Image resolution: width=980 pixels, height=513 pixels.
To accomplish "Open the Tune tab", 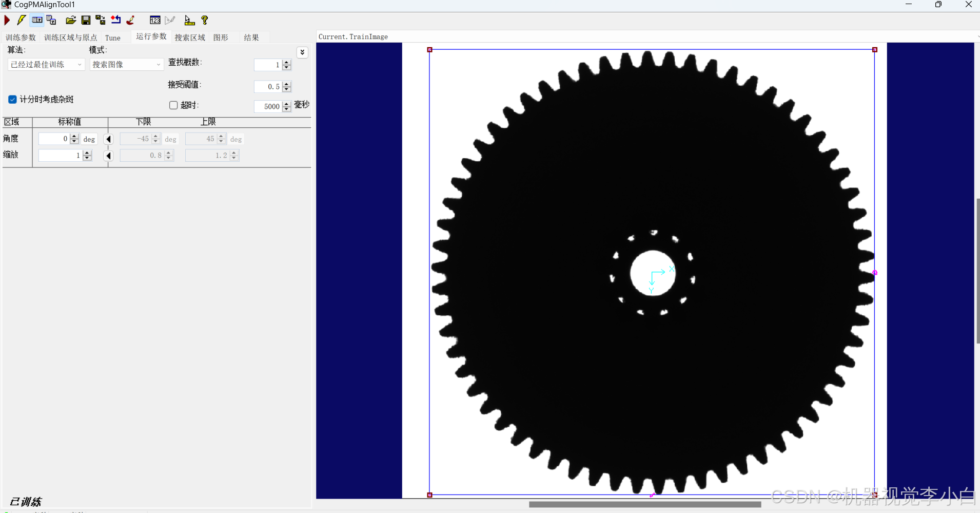I will click(113, 37).
